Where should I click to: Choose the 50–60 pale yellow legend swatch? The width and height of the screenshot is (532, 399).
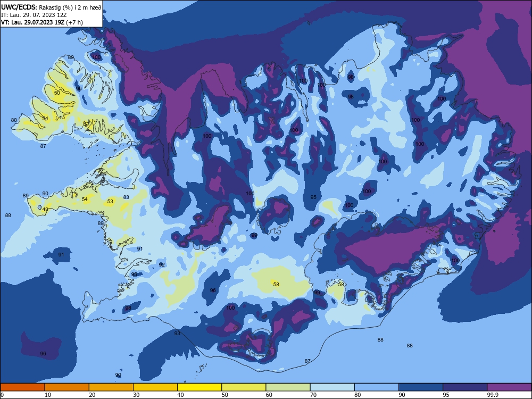pyautogui.click(x=244, y=387)
